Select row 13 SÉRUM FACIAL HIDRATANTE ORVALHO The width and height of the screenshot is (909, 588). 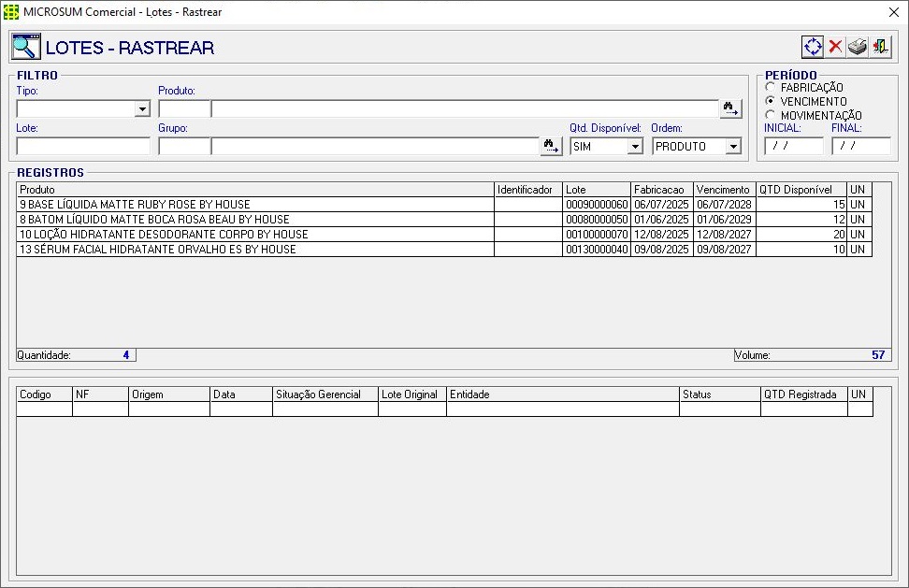(x=444, y=250)
